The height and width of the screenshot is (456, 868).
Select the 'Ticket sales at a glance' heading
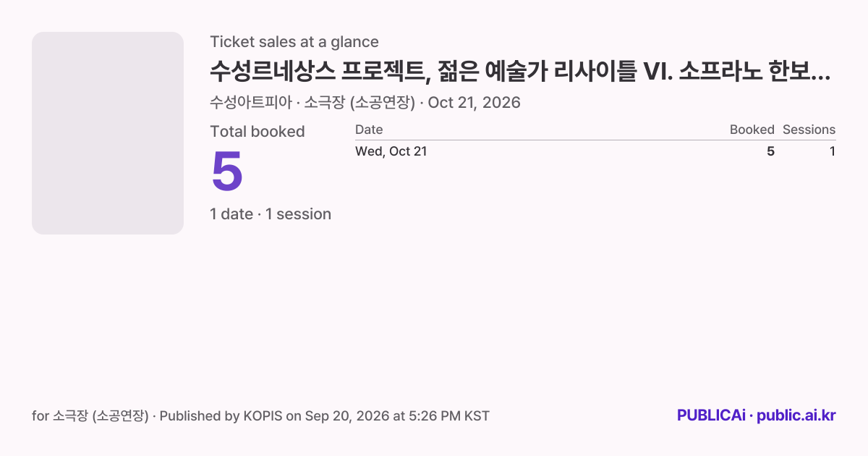click(x=294, y=42)
